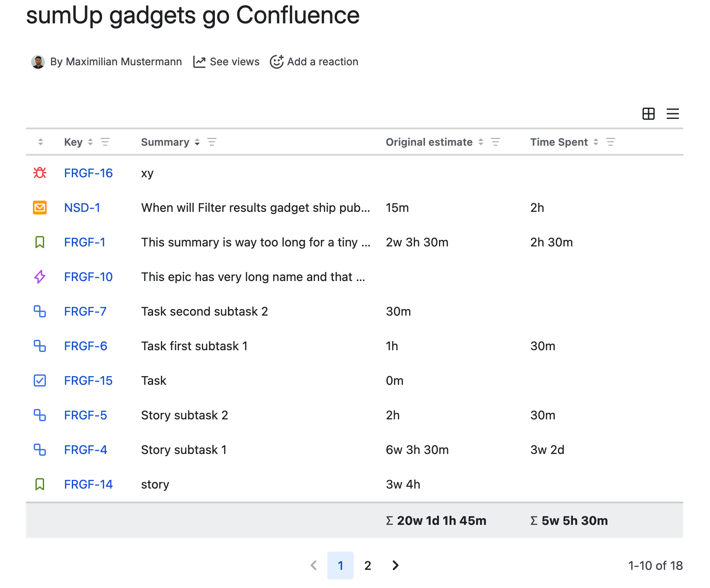The width and height of the screenshot is (710, 588).
Task: Sort the Original estimate column
Action: tap(481, 142)
